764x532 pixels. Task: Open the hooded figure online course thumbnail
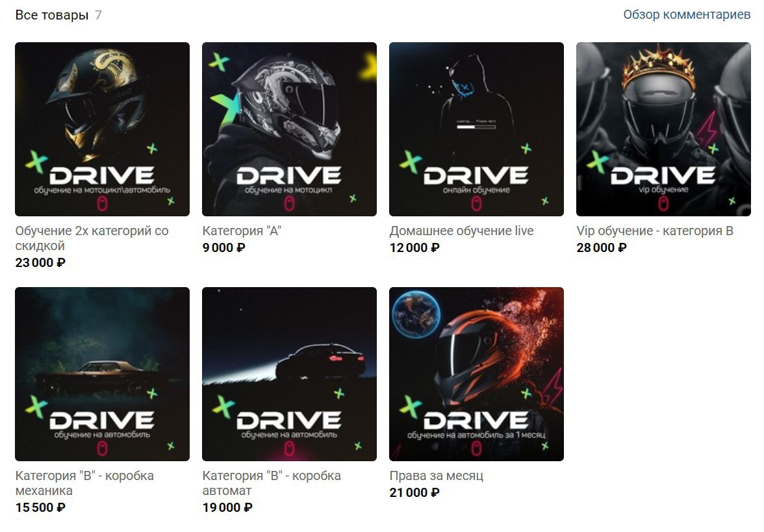pos(477,129)
